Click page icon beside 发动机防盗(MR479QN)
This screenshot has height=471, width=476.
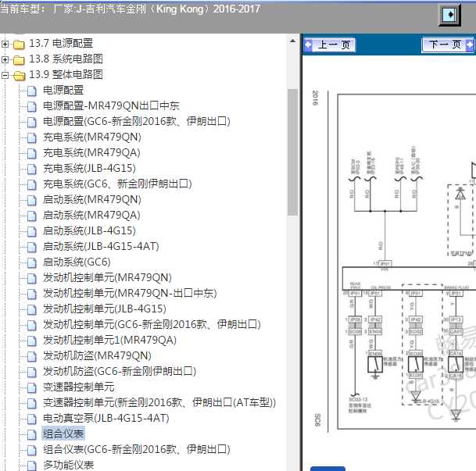pos(31,356)
